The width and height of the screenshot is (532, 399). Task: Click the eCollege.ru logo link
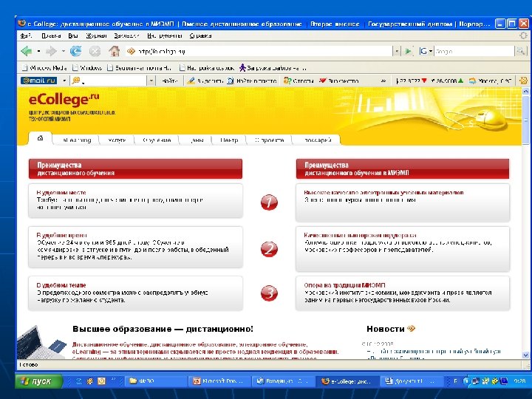pyautogui.click(x=64, y=99)
